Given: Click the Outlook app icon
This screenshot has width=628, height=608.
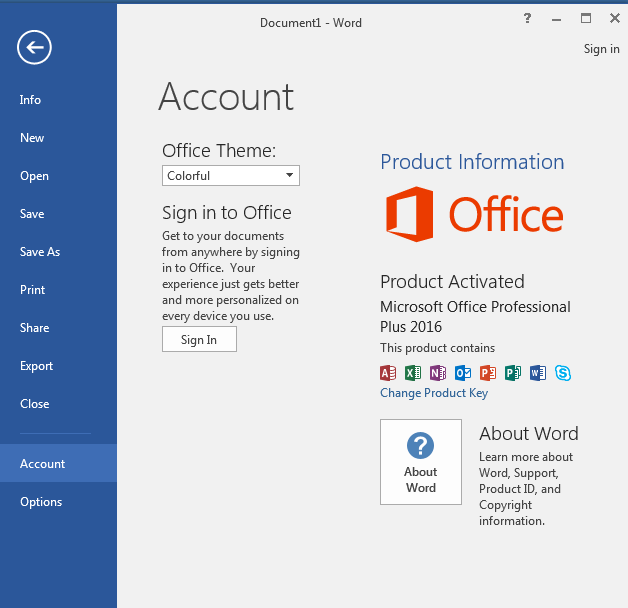Looking at the screenshot, I should tap(463, 373).
